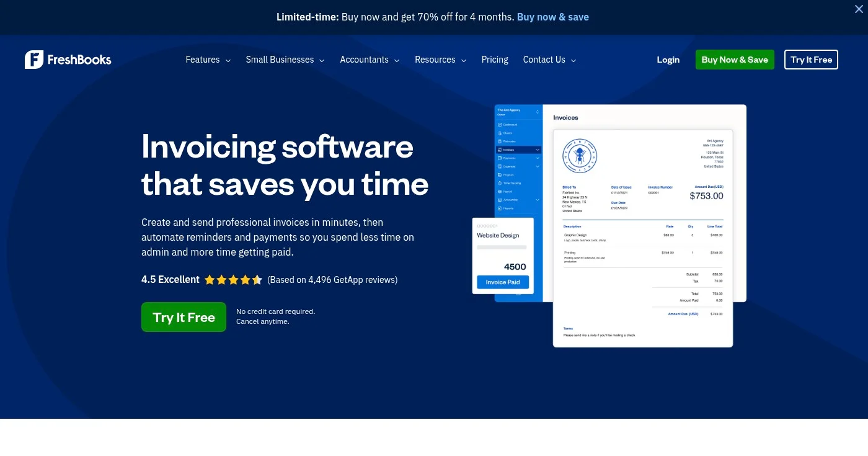Screen dimensions: 868x456
Task: Expand the Small Businesses chevron
Action: coord(322,60)
